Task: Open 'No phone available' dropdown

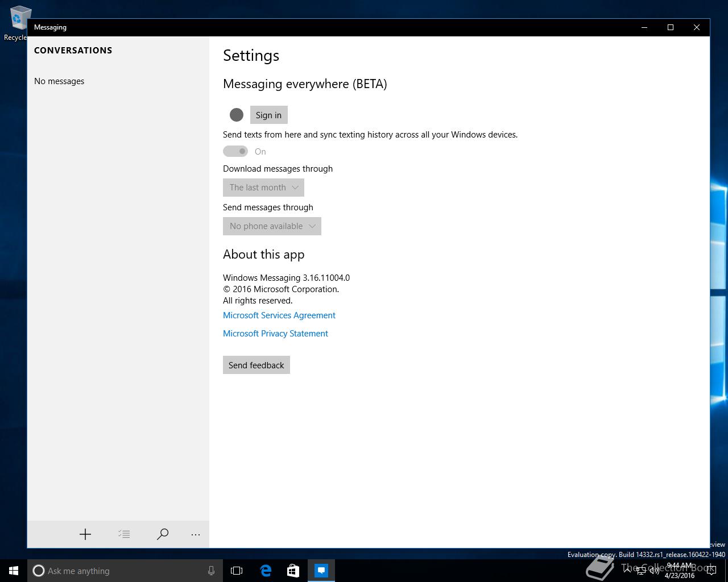Action: 272,226
